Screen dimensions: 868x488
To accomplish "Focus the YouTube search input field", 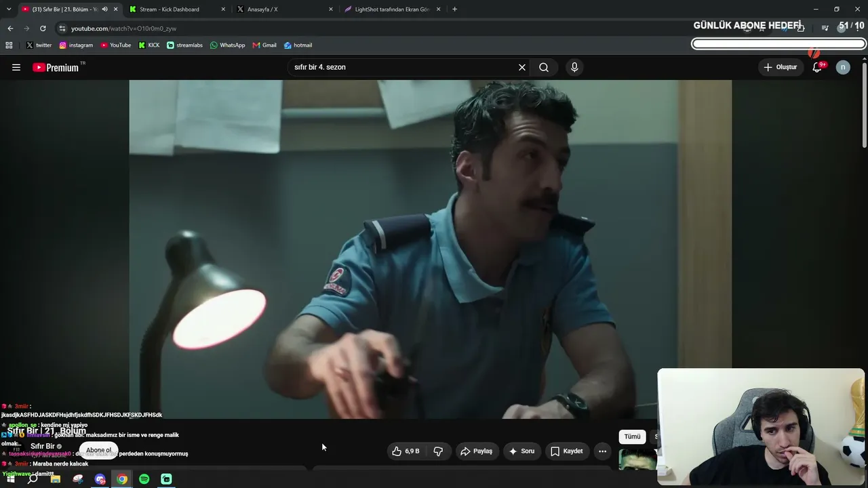I will pos(403,67).
